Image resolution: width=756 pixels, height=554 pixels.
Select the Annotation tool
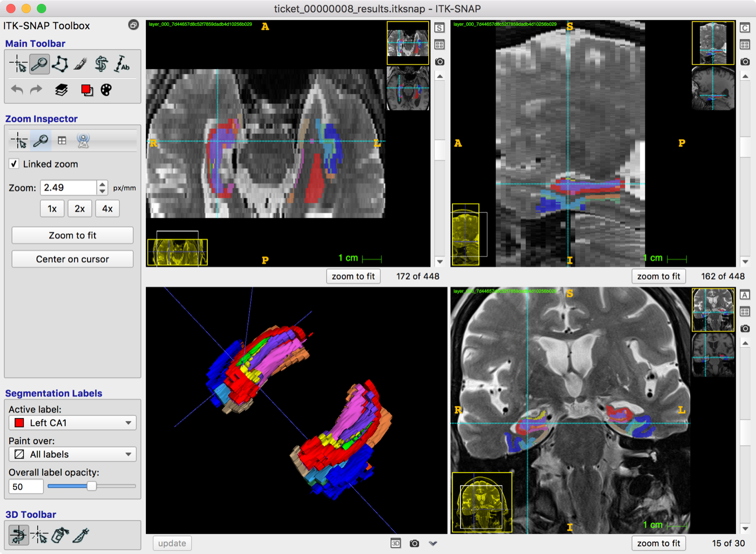(122, 64)
